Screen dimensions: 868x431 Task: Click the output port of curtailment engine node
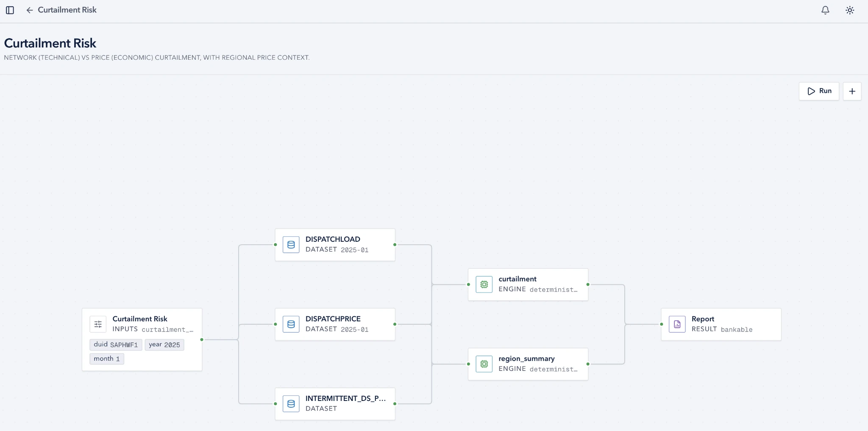click(588, 285)
